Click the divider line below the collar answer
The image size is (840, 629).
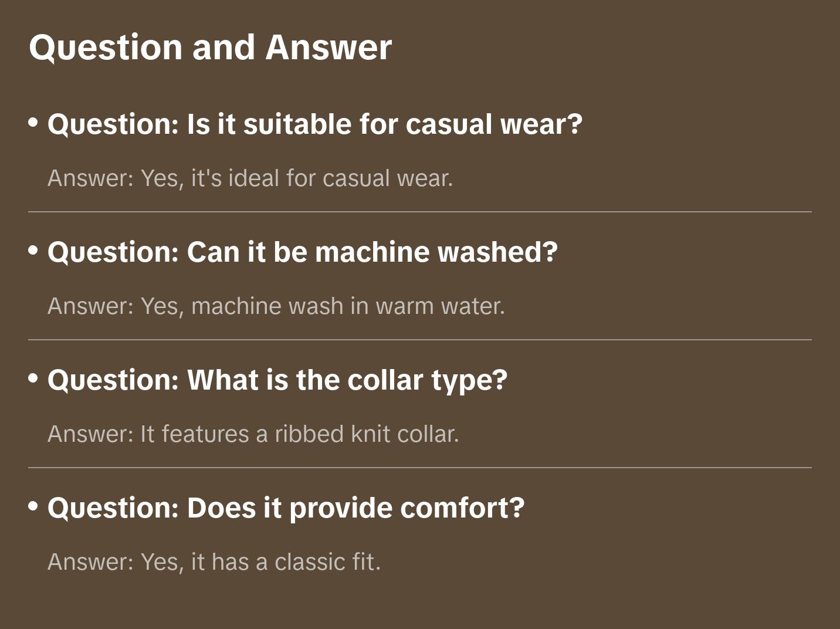(x=420, y=468)
